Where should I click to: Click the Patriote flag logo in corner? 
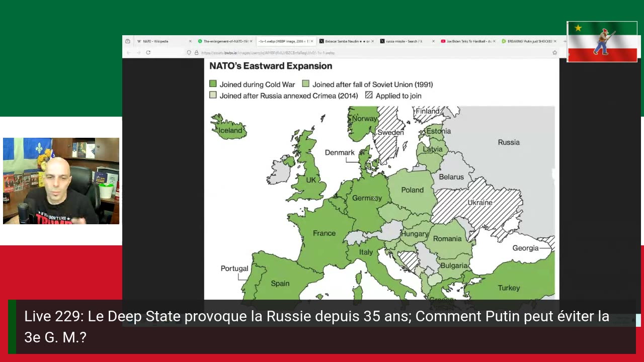click(x=602, y=42)
